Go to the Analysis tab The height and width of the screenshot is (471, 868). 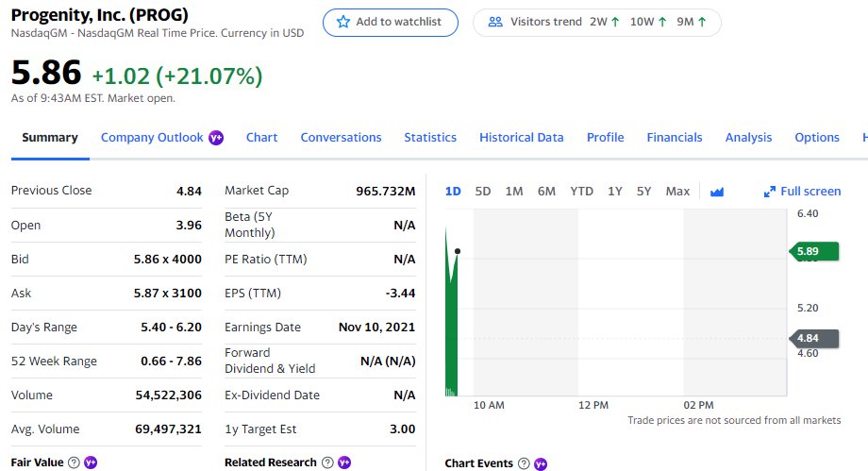tap(748, 138)
